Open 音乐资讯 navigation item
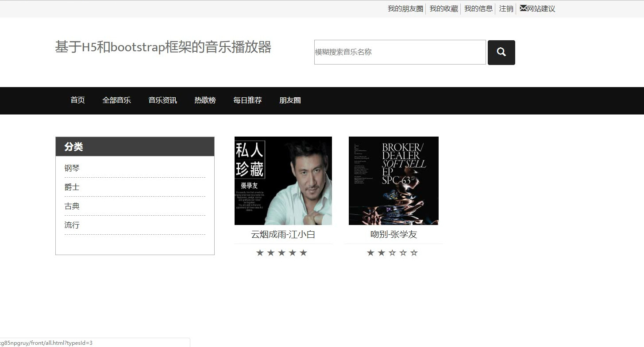Image resolution: width=644 pixels, height=347 pixels. pyautogui.click(x=162, y=100)
